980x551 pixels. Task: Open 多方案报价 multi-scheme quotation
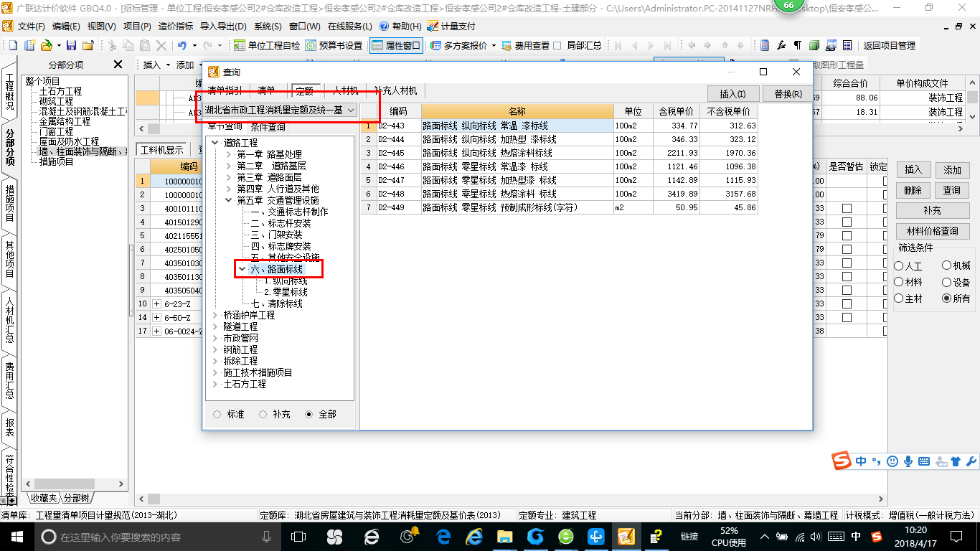(459, 45)
